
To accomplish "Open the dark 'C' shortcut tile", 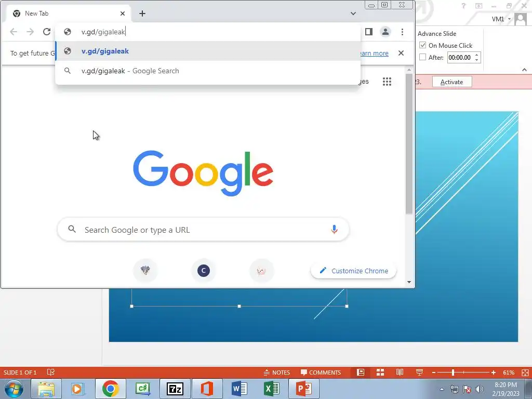I will coord(204,270).
